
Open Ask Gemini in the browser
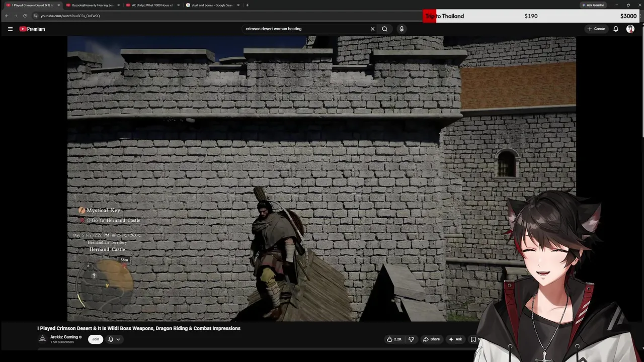pos(592,5)
